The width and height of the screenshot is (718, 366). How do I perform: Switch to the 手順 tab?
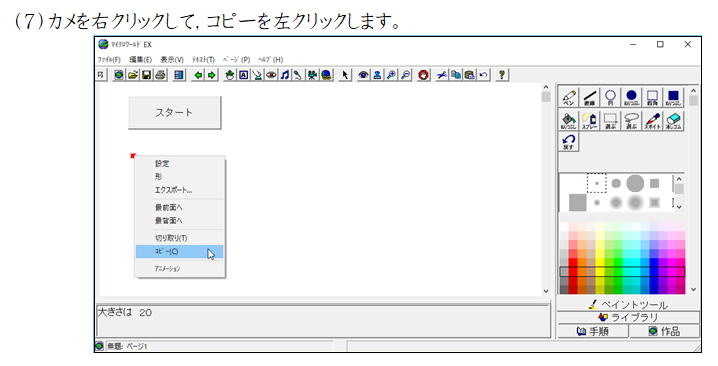coord(593,331)
